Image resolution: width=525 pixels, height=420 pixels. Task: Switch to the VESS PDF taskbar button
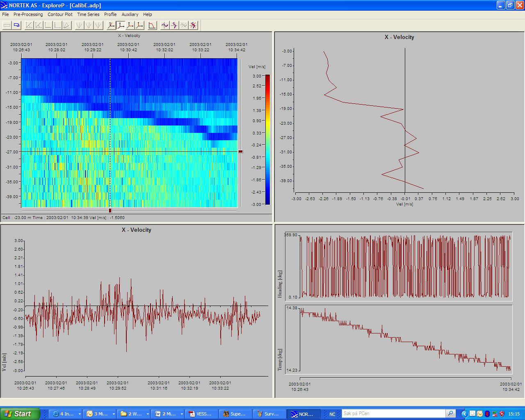[201, 414]
